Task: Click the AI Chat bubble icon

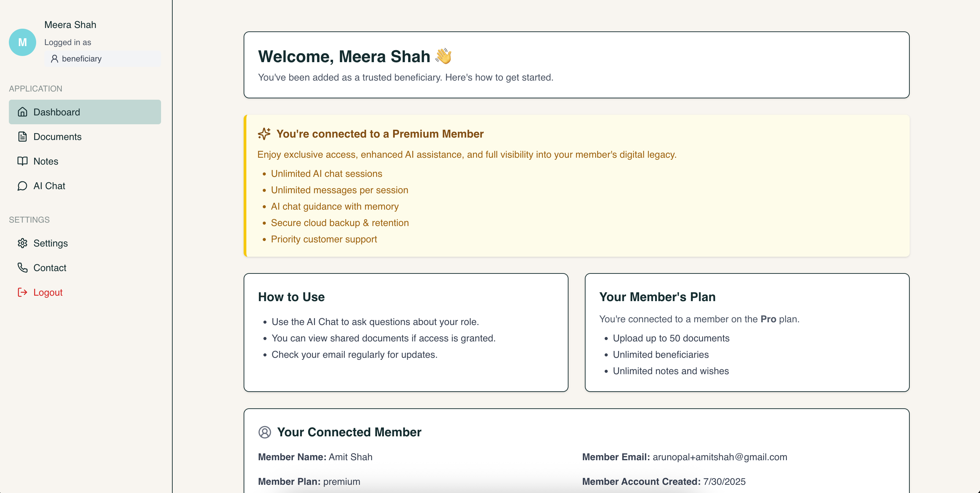Action: [23, 186]
